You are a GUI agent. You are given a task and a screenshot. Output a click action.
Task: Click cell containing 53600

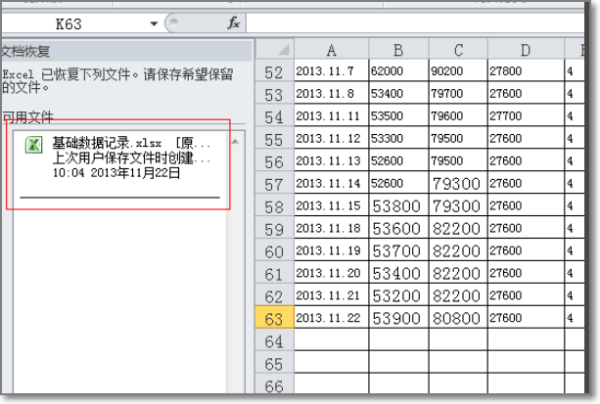tap(398, 228)
